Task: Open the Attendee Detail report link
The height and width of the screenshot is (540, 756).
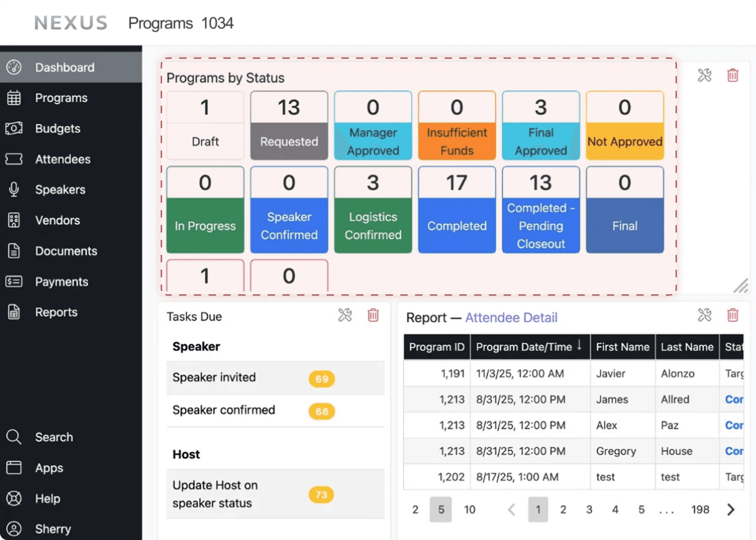Action: point(511,317)
